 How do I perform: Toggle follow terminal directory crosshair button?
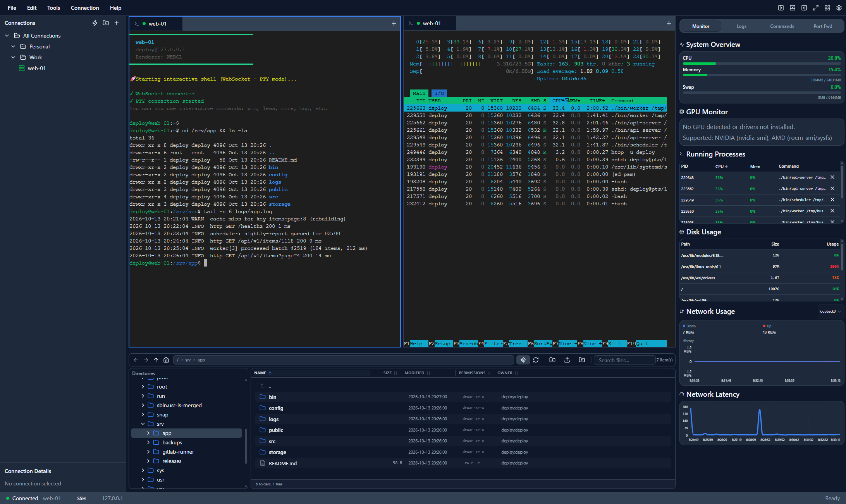(x=523, y=360)
